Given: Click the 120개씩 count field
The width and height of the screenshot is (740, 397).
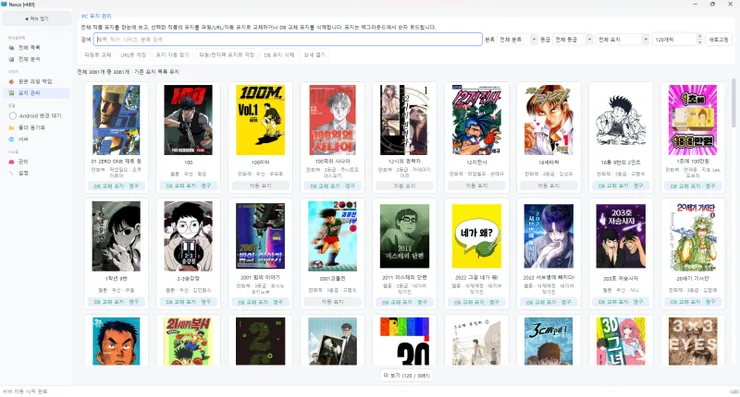Looking at the screenshot, I should [x=674, y=40].
